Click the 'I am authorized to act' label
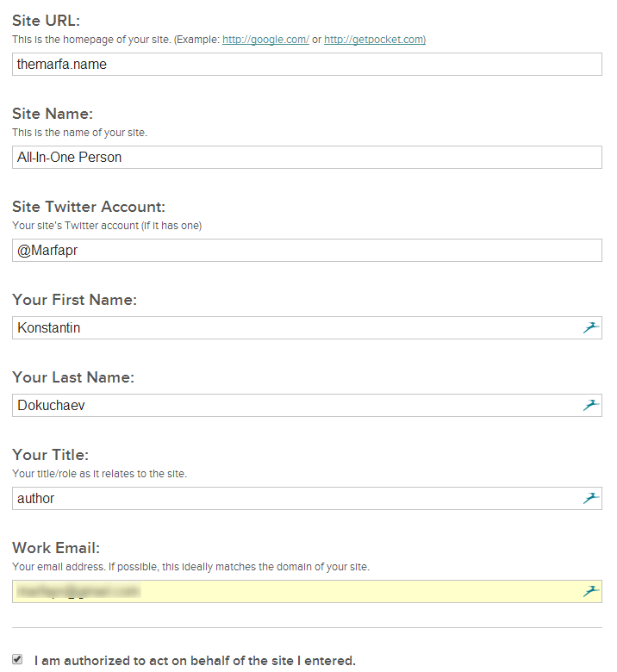The image size is (617, 672). pyautogui.click(x=195, y=661)
